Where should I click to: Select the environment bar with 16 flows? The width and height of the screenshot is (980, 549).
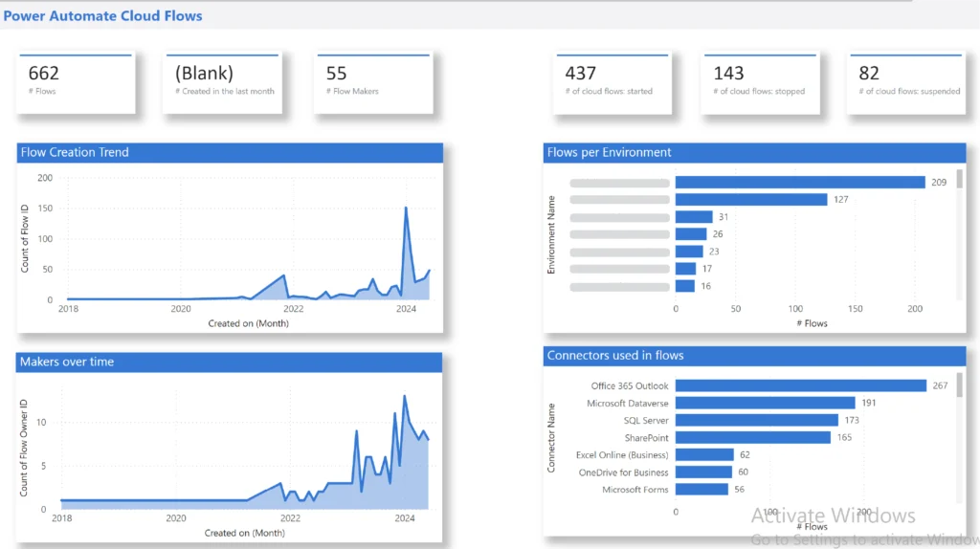pyautogui.click(x=685, y=286)
